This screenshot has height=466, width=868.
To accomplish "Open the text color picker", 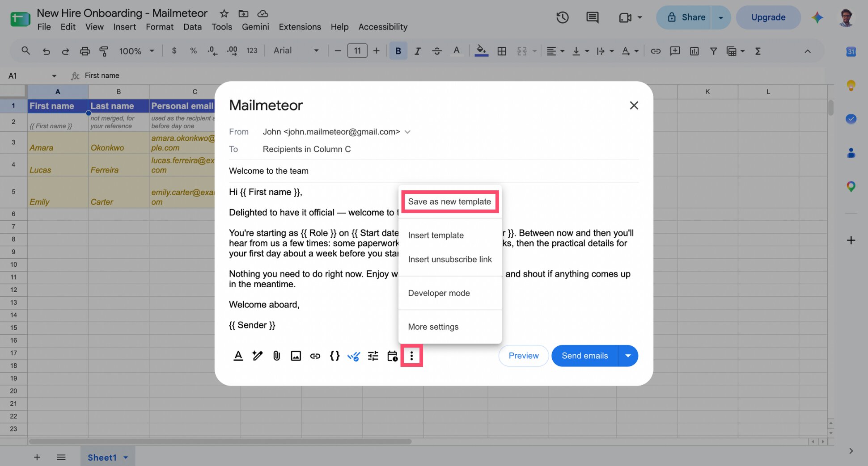I will tap(456, 51).
